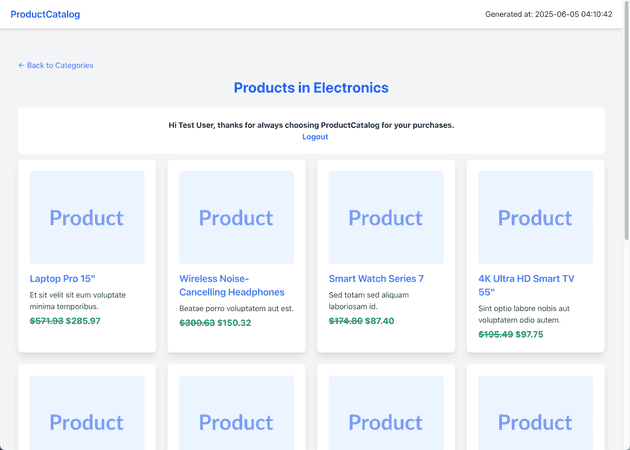This screenshot has height=450, width=630.
Task: Click the struck-through $571.93 price
Action: pos(47,321)
